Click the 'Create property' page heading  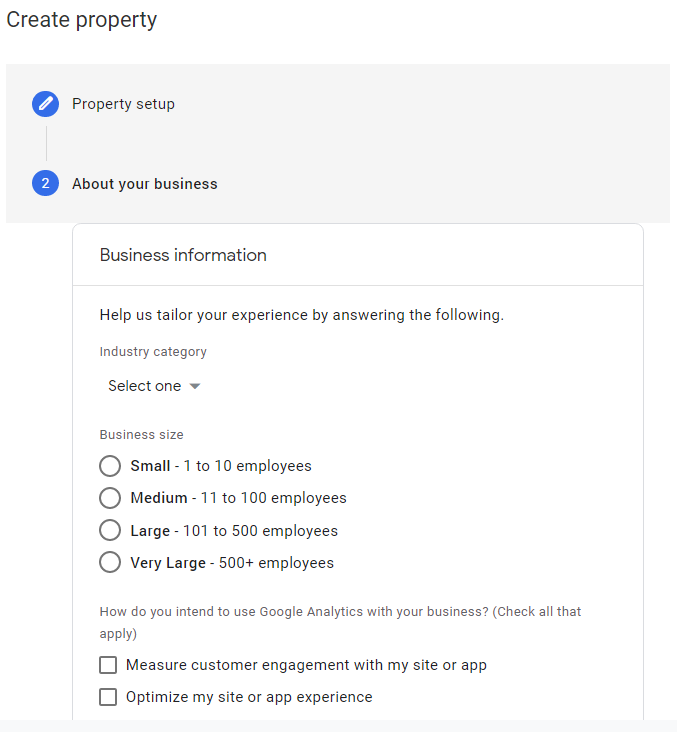(x=82, y=20)
